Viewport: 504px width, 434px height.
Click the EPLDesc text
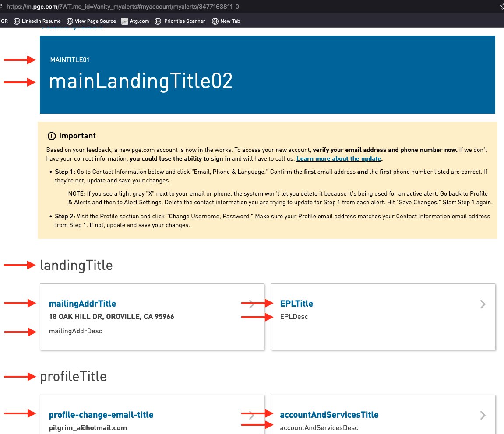pos(294,317)
